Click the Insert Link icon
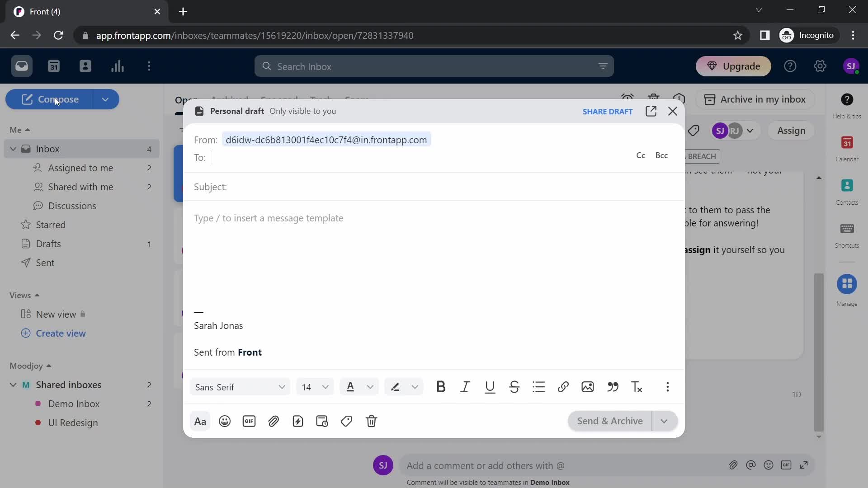The height and width of the screenshot is (488, 868). pyautogui.click(x=563, y=387)
